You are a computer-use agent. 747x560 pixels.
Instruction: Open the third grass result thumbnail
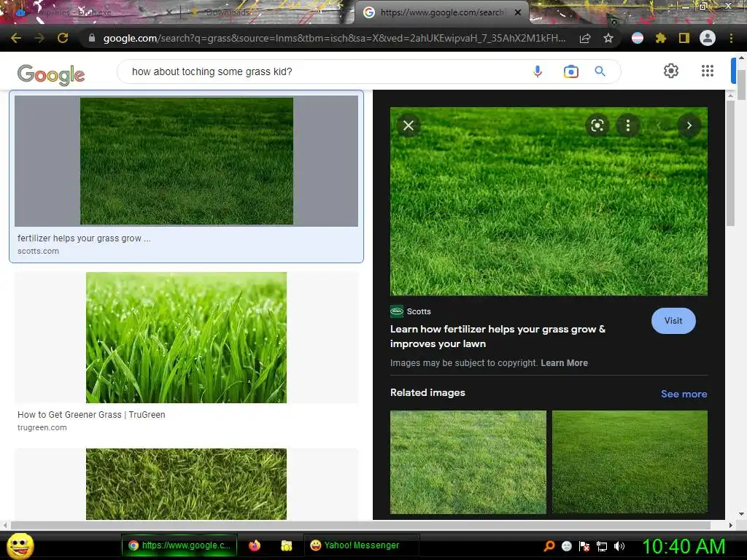coord(186,484)
